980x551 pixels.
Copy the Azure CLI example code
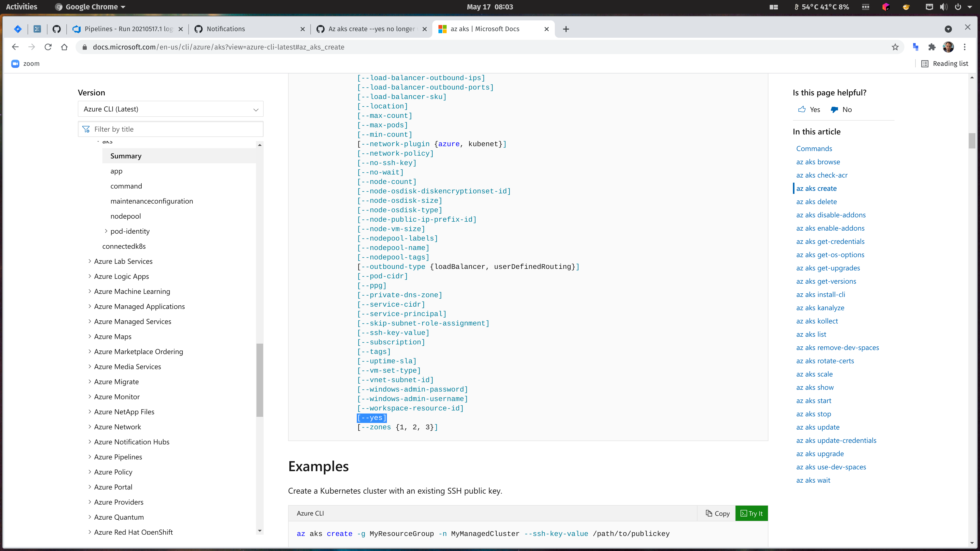(x=717, y=513)
